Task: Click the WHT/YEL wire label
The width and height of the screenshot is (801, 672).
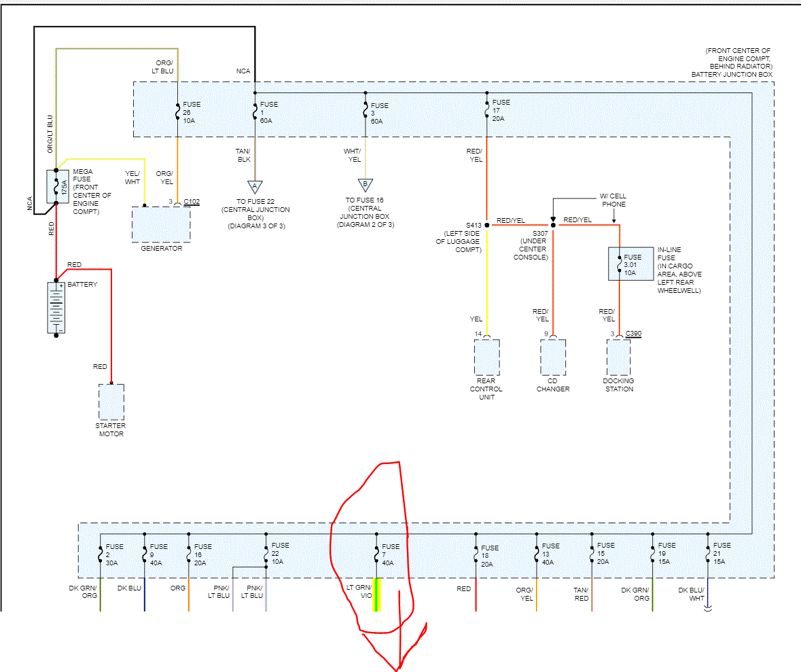Action: (353, 156)
